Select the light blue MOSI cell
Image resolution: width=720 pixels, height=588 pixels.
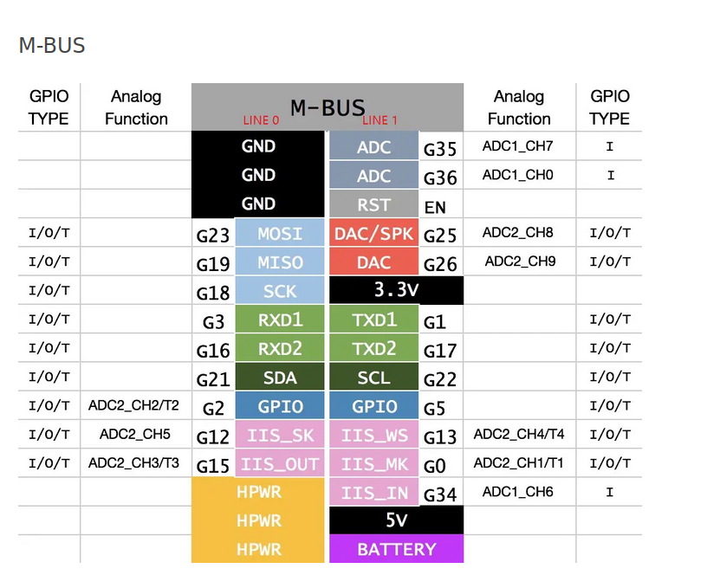coord(280,233)
